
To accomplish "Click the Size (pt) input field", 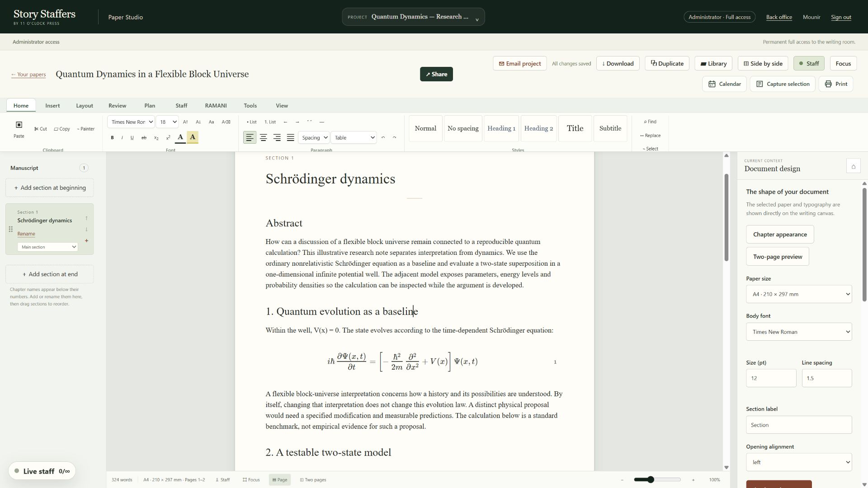I will [771, 378].
